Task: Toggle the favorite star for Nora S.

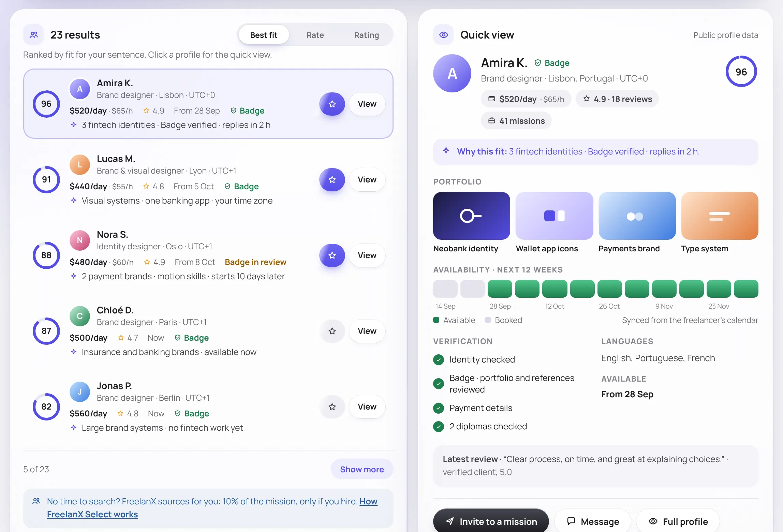Action: 332,255
